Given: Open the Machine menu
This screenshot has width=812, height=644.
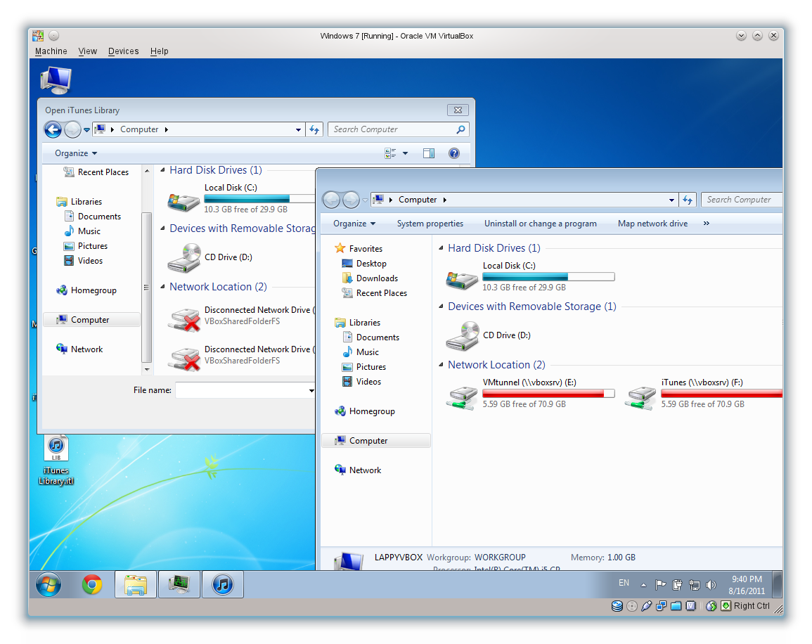Looking at the screenshot, I should coord(51,51).
